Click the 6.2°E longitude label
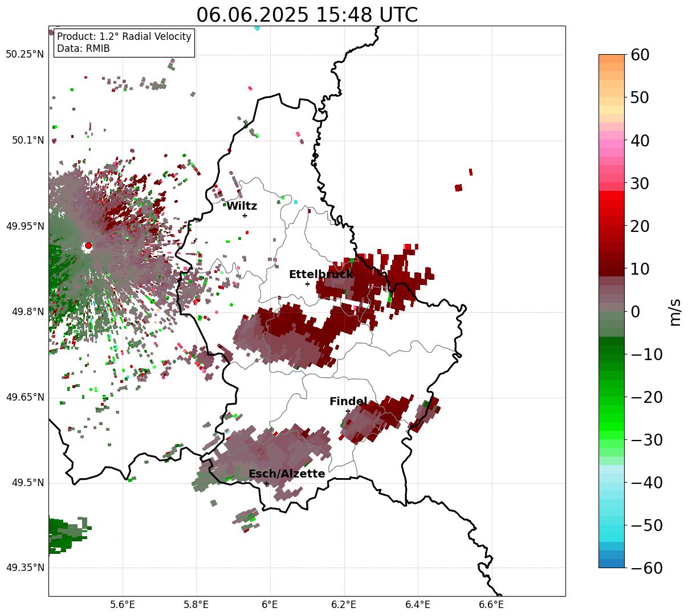The image size is (688, 616). click(344, 605)
